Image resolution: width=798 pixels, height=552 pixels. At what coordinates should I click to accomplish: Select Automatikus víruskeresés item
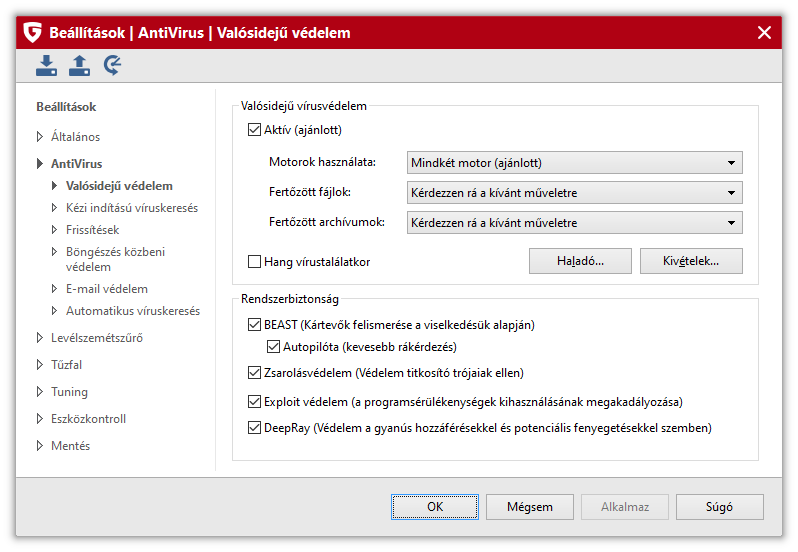pos(133,310)
